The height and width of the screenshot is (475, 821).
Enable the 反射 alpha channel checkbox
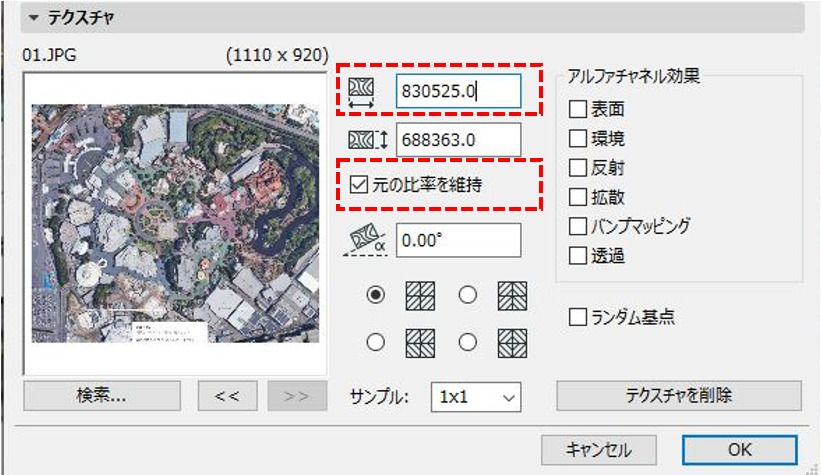pos(578,168)
